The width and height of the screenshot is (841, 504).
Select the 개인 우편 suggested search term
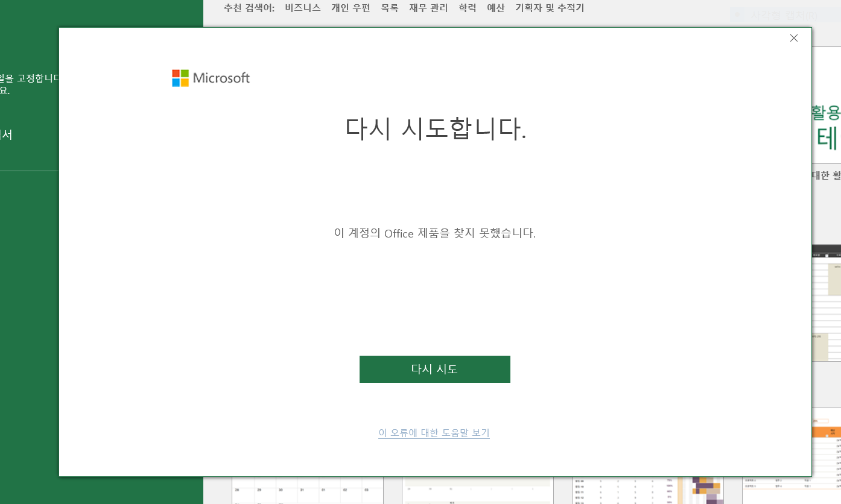tap(351, 8)
